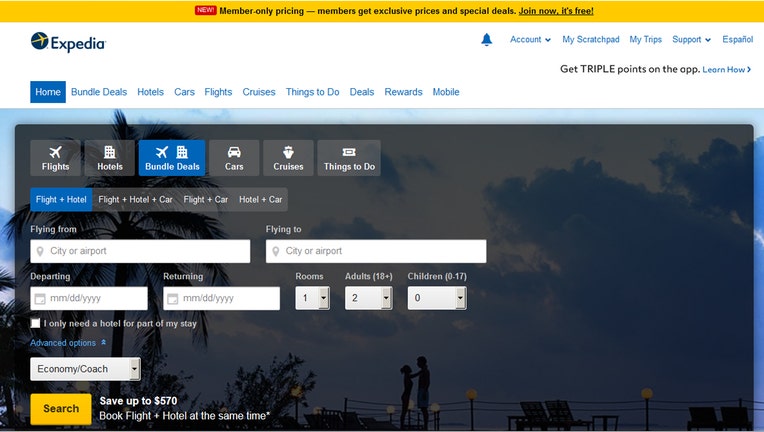764x432 pixels.
Task: Click the Departing date field
Action: click(89, 298)
